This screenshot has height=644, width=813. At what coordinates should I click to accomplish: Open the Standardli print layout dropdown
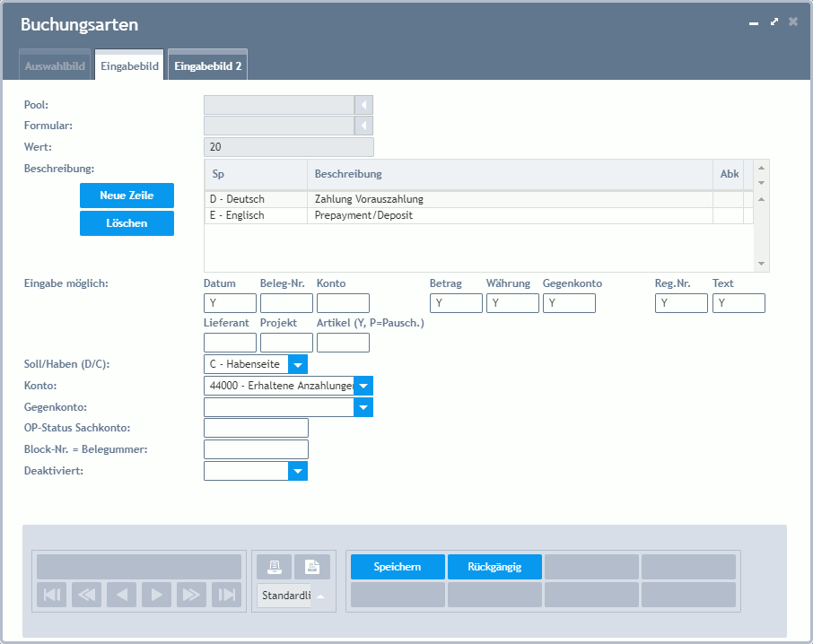(x=320, y=596)
